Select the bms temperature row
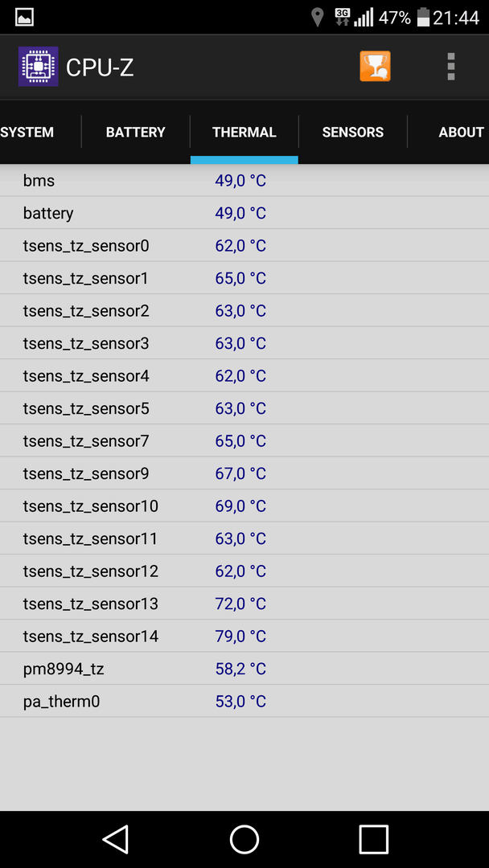Viewport: 489px width, 868px height. pos(244,181)
